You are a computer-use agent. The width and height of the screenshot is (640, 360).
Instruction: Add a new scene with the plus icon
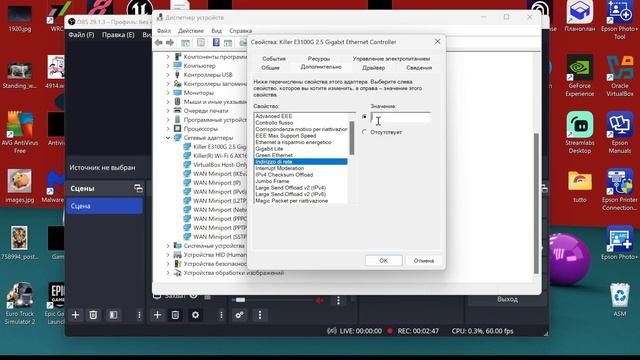tap(76, 315)
